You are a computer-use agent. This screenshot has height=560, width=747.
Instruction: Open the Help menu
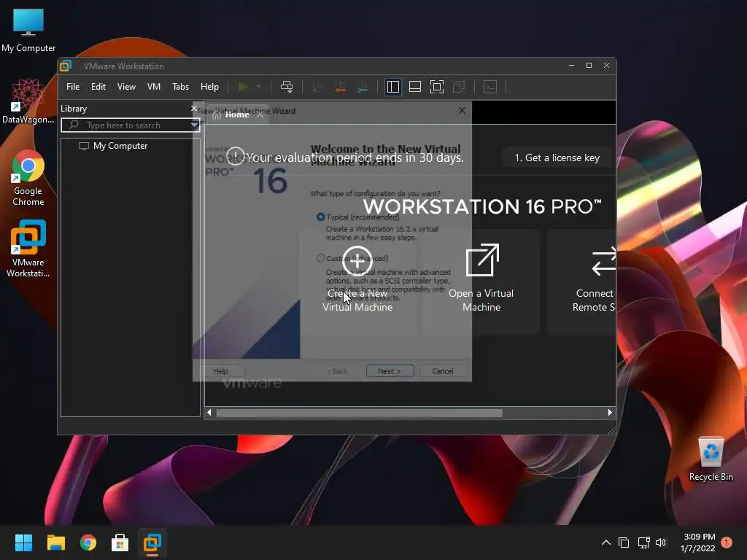209,87
